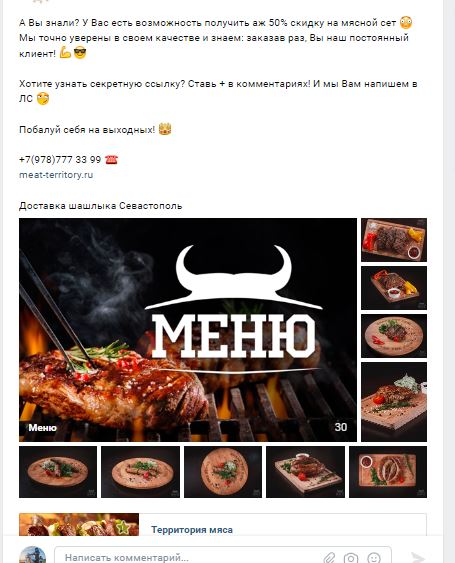This screenshot has width=455, height=563.
Task: Open the Территория мяса link title
Action: click(x=192, y=530)
